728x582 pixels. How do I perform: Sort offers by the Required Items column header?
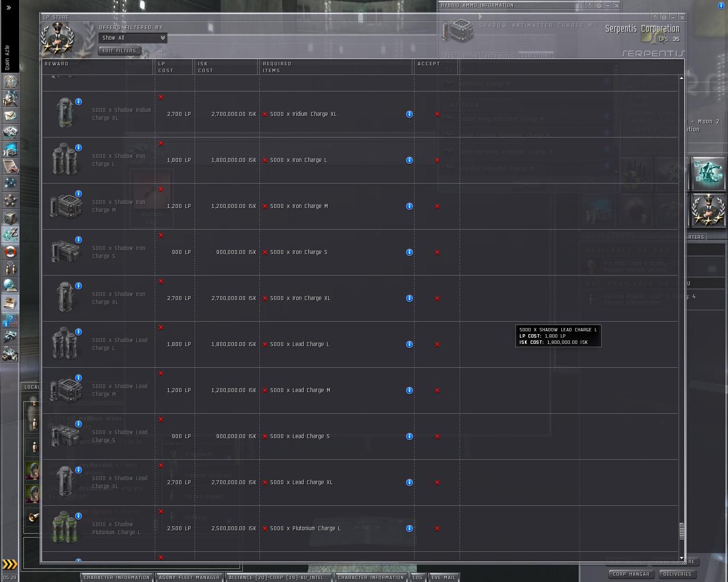(x=336, y=67)
